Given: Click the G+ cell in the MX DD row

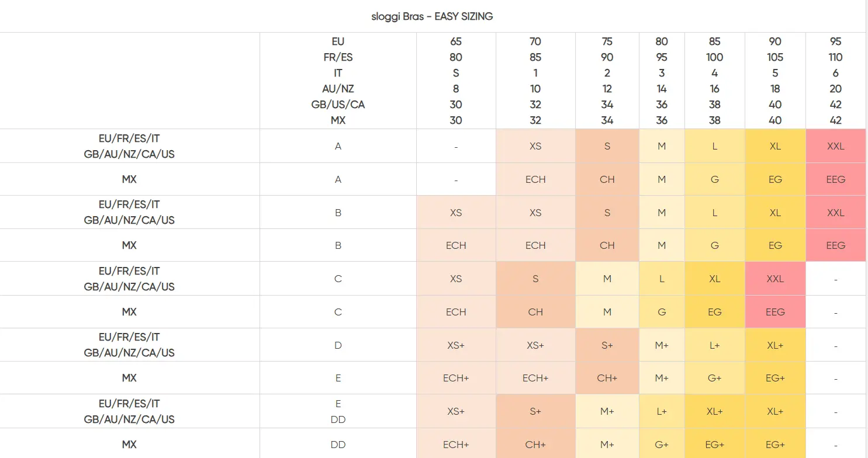Looking at the screenshot, I should point(661,445).
